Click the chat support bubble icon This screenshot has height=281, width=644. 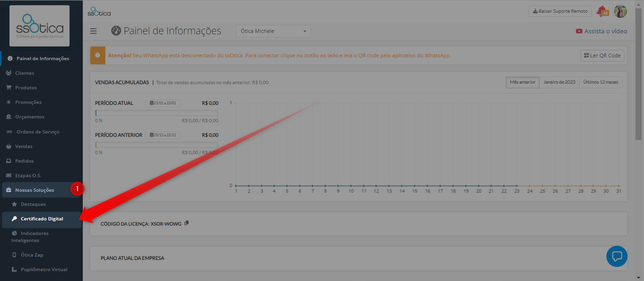pyautogui.click(x=617, y=257)
